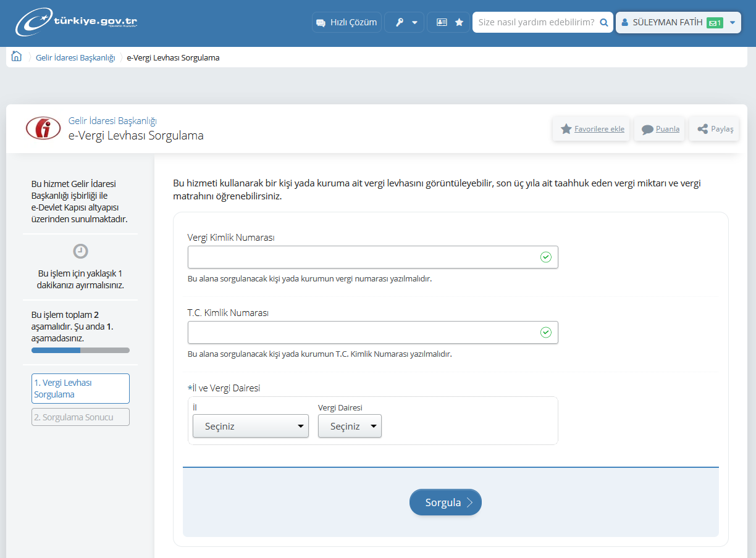Click the Paylaş share button
This screenshot has width=756, height=558.
click(715, 129)
